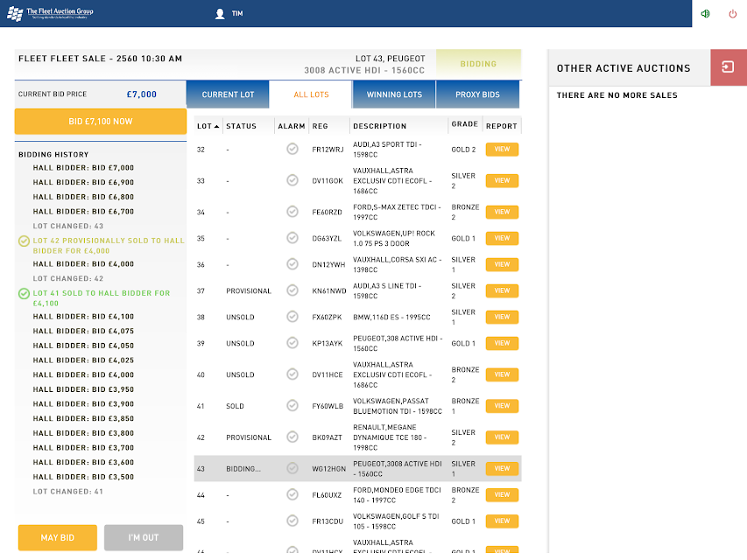Open the Proxy Bids tab
Image resolution: width=747 pixels, height=560 pixels.
pos(477,94)
